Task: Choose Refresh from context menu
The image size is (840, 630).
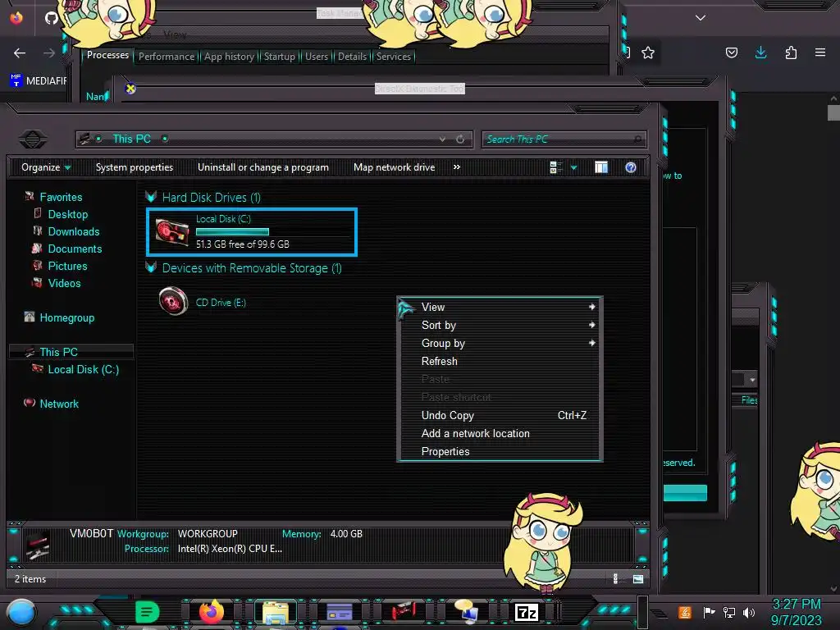Action: click(500, 362)
